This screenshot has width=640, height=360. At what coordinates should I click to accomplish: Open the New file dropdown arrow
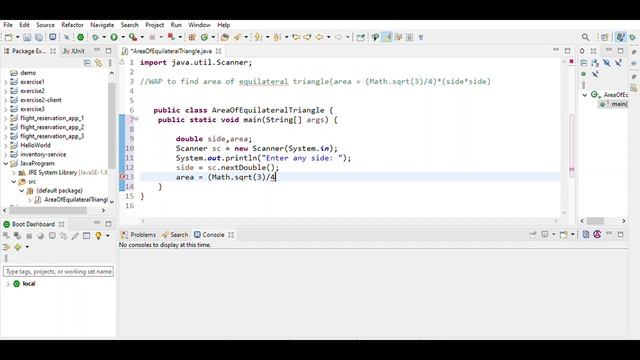point(17,37)
